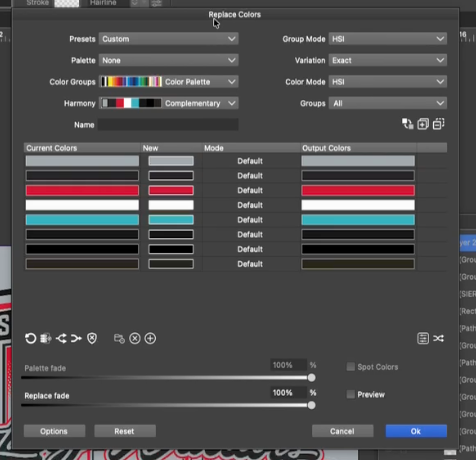The height and width of the screenshot is (460, 476).
Task: Click the shield lock color icon
Action: point(92,339)
